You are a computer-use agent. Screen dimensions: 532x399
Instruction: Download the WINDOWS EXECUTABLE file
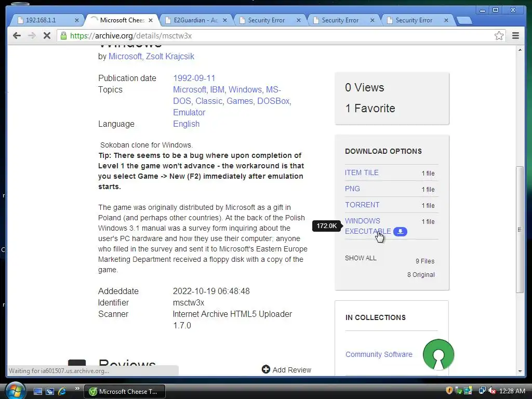point(368,226)
